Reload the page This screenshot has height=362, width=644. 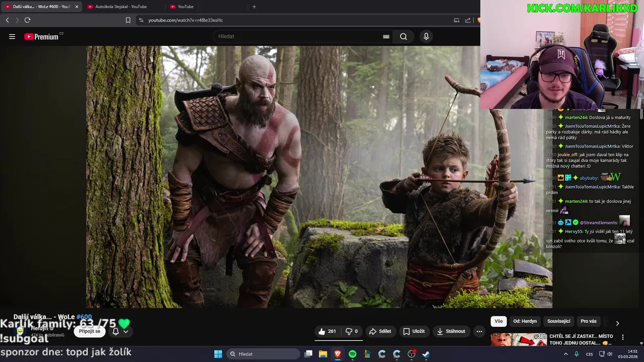coord(27,20)
